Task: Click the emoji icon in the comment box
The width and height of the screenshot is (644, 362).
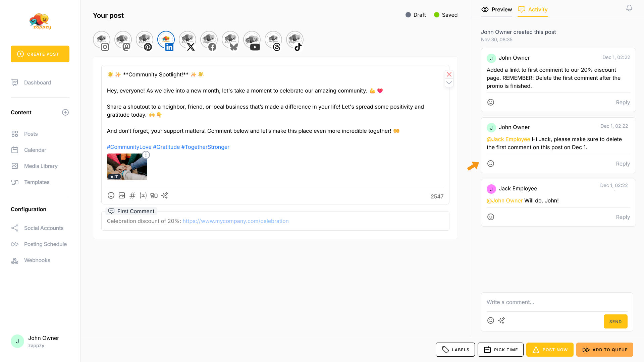Action: tap(491, 320)
